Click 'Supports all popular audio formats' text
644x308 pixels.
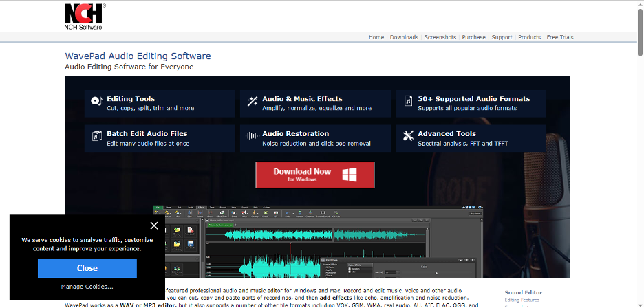(x=467, y=109)
